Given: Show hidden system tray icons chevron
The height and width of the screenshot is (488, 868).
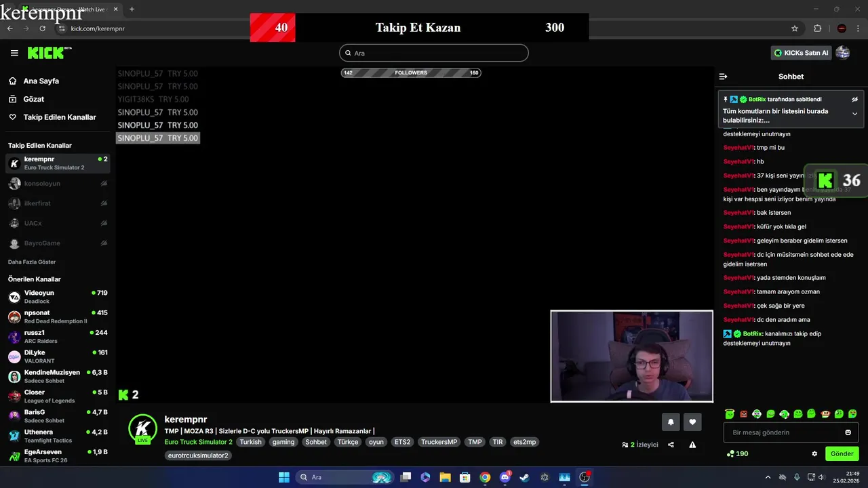Looking at the screenshot, I should point(768,477).
